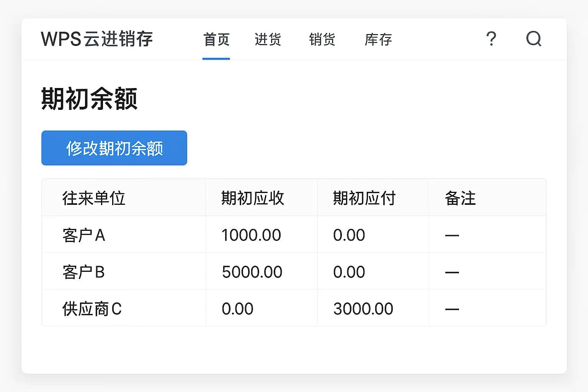The height and width of the screenshot is (392, 588).
Task: Click the 备注 column header
Action: (x=460, y=198)
